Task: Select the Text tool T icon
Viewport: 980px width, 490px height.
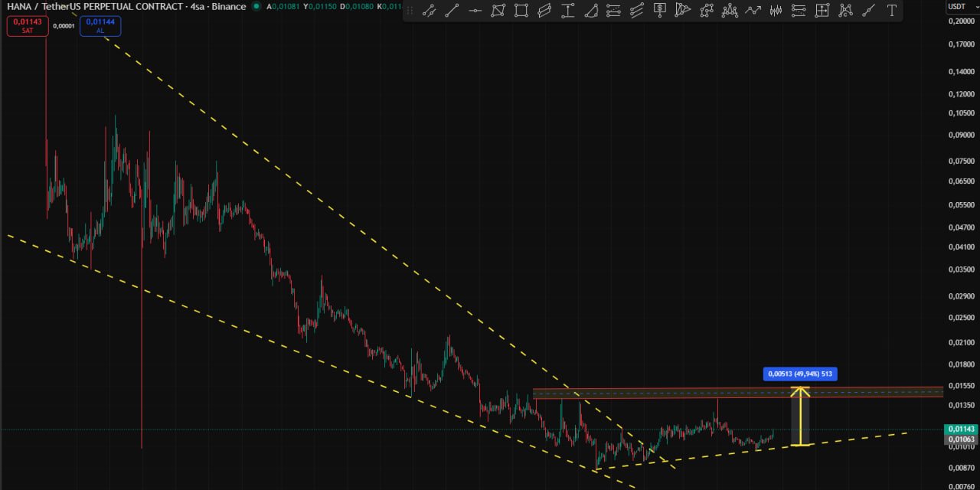Action: click(x=891, y=11)
